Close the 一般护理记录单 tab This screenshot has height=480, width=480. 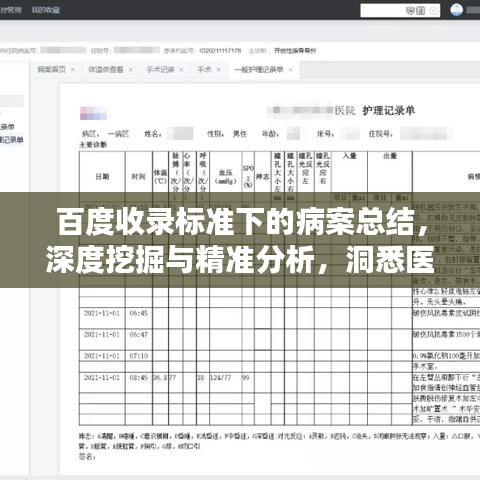(290, 70)
